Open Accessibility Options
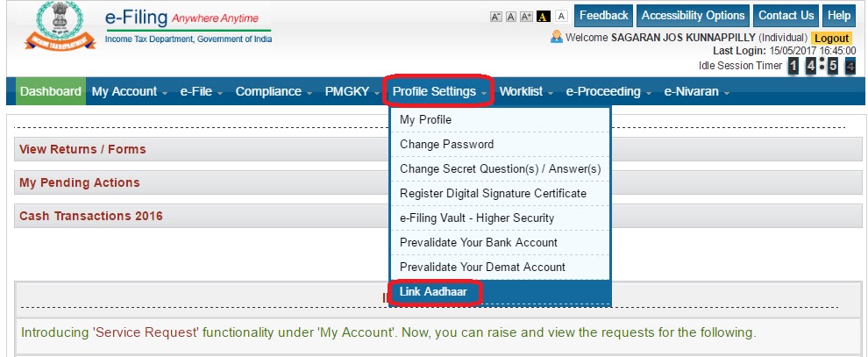Viewport: 868px width, 357px height. (x=693, y=16)
